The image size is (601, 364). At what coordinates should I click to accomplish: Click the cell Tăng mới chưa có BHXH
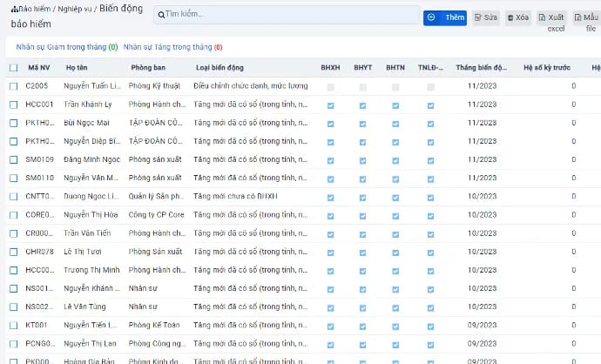pyautogui.click(x=235, y=196)
